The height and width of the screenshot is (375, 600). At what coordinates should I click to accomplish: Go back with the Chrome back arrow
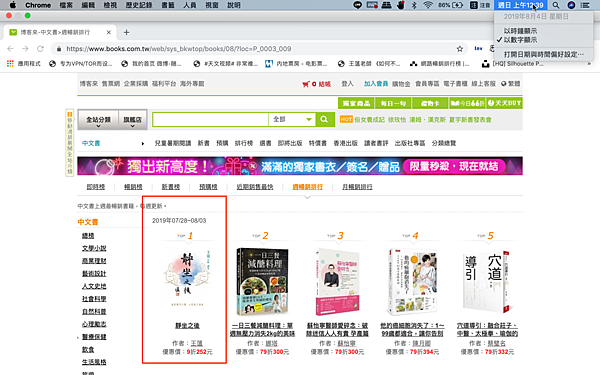point(10,49)
